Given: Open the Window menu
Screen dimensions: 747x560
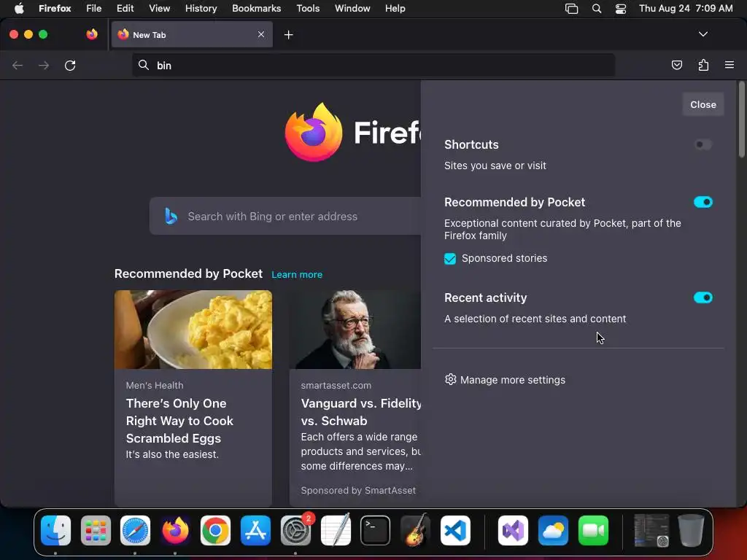Looking at the screenshot, I should (352, 8).
